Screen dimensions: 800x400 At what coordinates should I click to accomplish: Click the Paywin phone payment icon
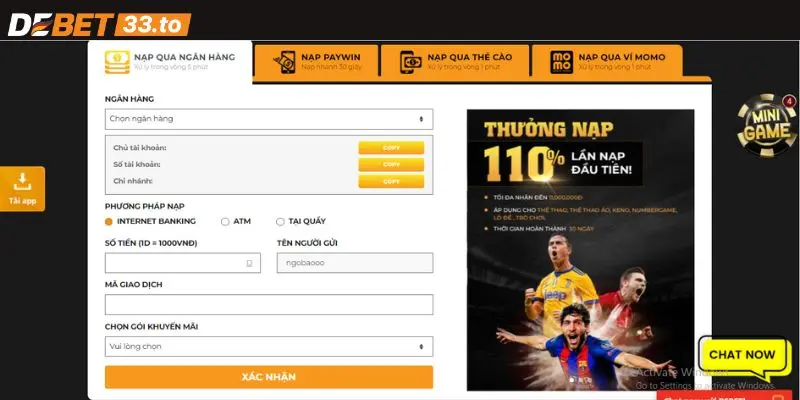pos(284,62)
